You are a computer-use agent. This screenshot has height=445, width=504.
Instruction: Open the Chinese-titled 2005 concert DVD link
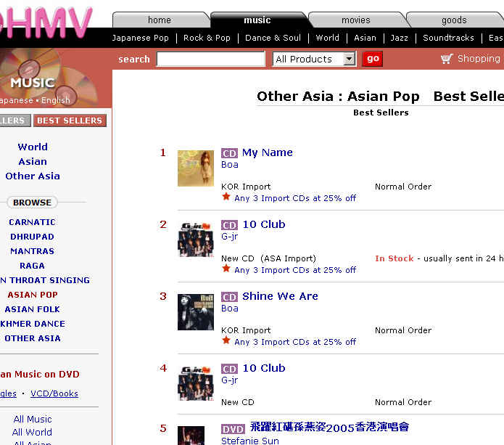329,428
